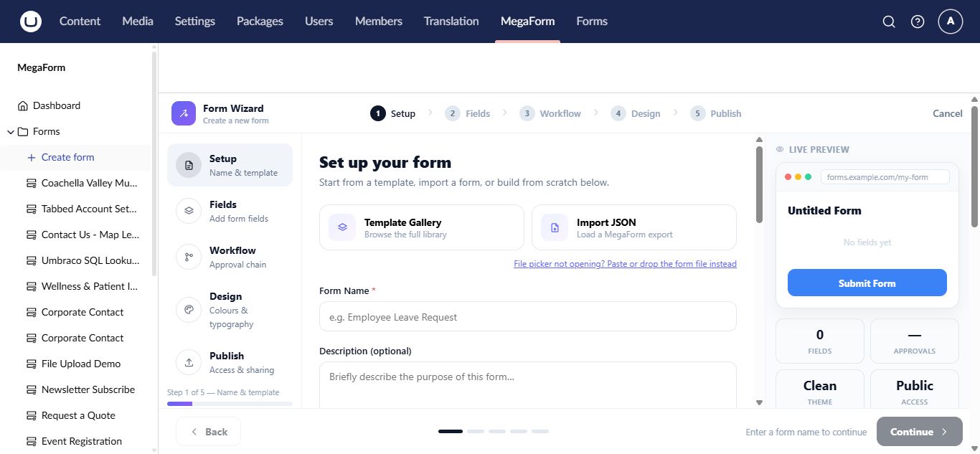Click the Back button
980x454 pixels.
[x=208, y=432]
